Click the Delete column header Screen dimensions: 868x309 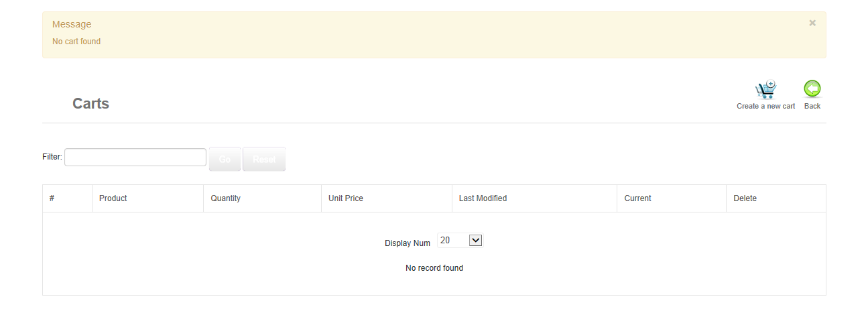pyautogui.click(x=745, y=198)
